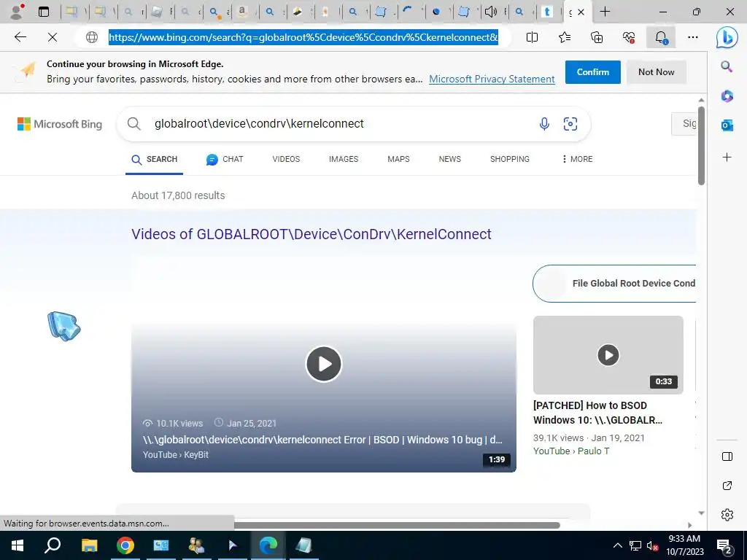Open the Microsoft 365 sidebar icon
Screen dimensions: 747x560
pos(727,96)
